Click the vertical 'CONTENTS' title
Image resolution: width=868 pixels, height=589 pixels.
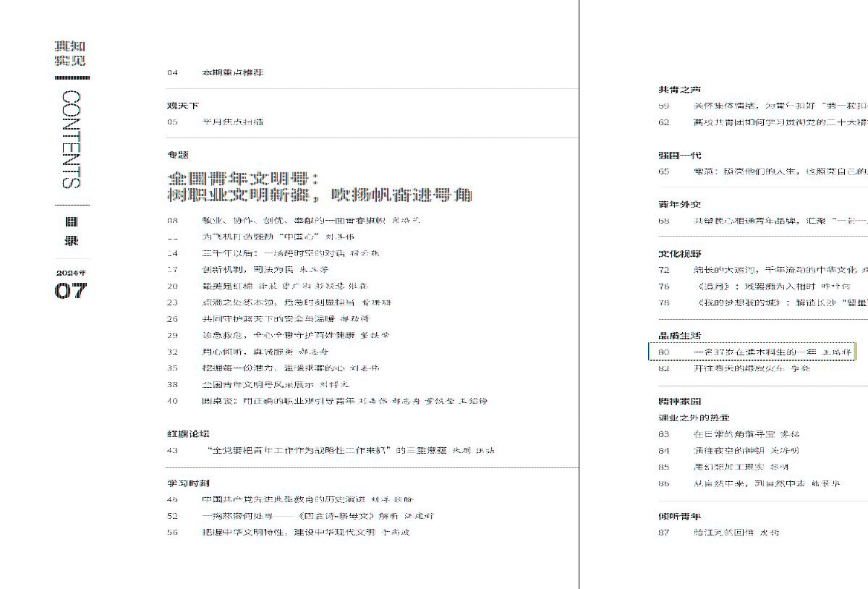(x=72, y=139)
